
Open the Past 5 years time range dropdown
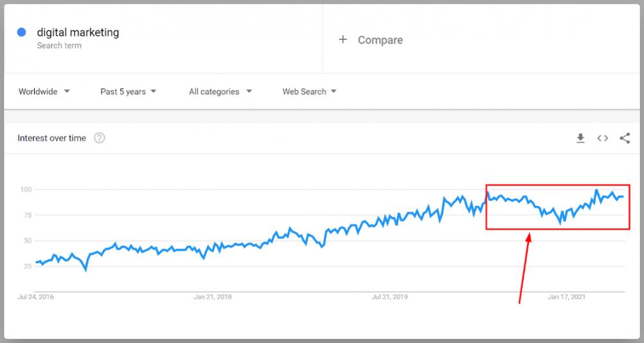point(129,91)
